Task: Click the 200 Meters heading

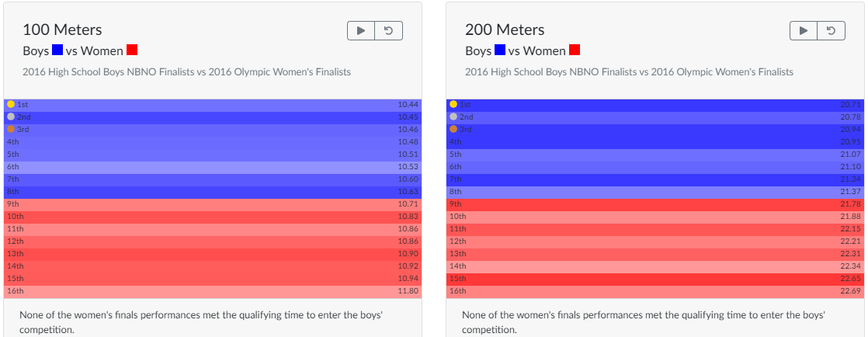Action: (x=505, y=30)
